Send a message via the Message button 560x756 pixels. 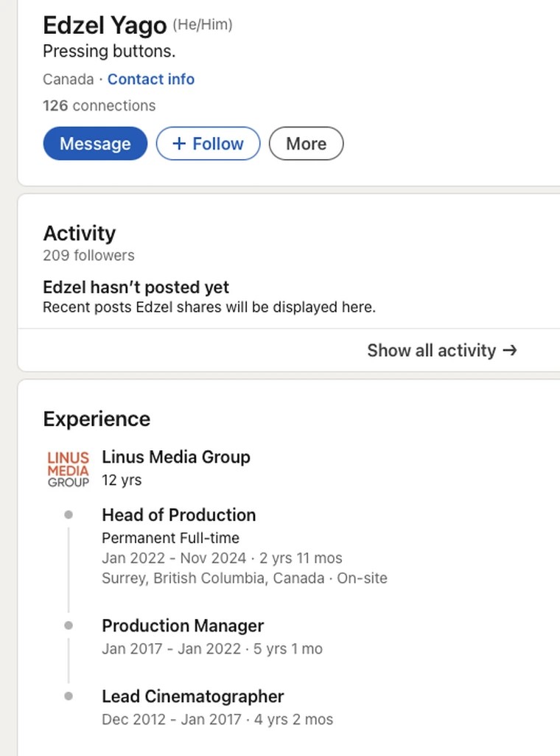pos(95,144)
